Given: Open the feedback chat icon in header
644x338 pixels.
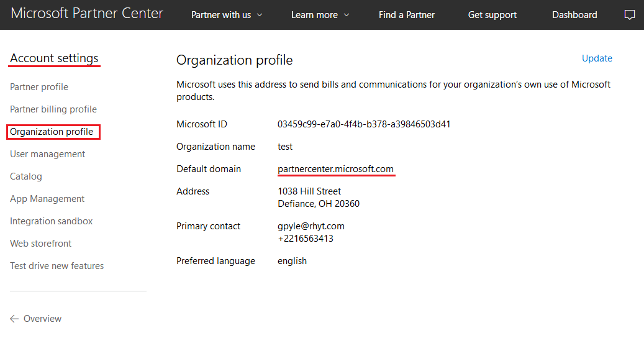Looking at the screenshot, I should (629, 15).
